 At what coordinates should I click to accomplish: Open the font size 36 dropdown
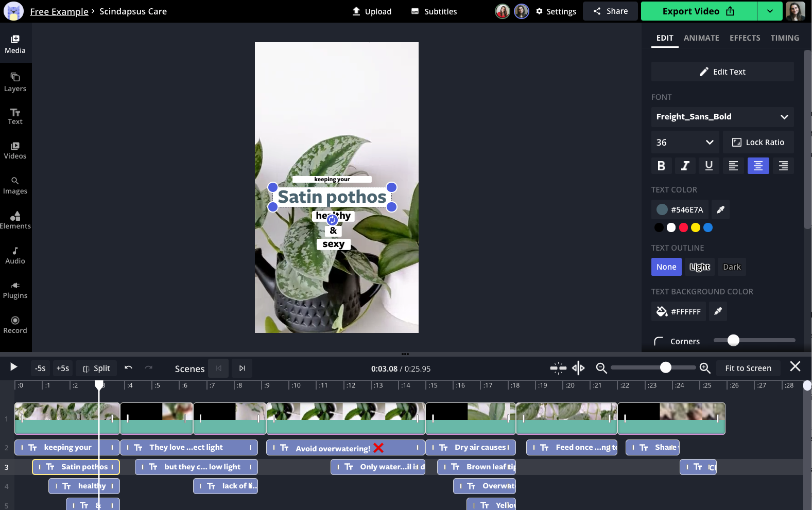684,143
